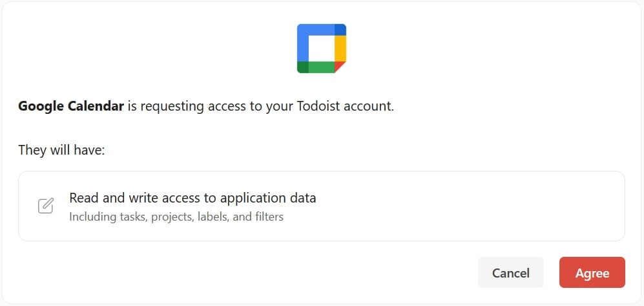The height and width of the screenshot is (306, 644).
Task: Click the yellow right bar of calendar logo
Action: [x=340, y=49]
